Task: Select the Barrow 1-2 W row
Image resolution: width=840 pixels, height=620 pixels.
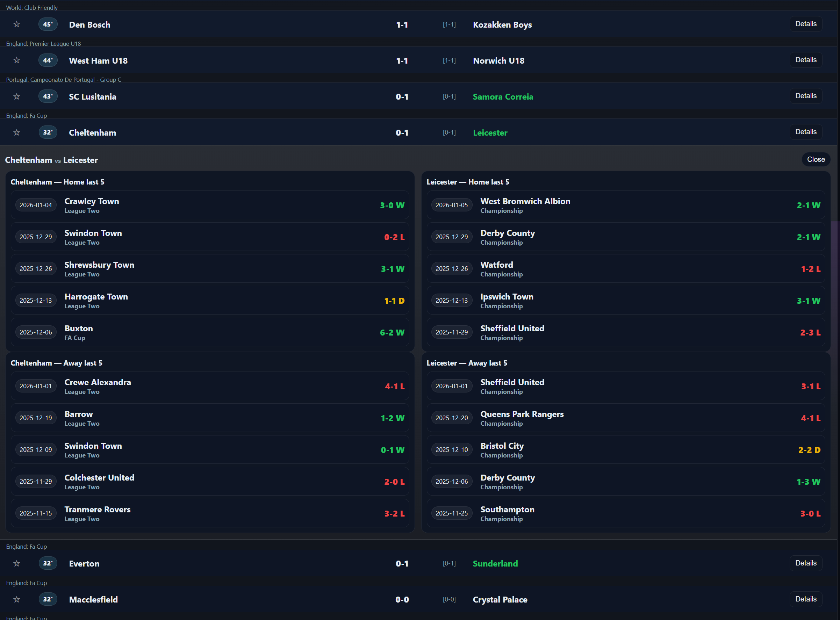Action: coord(210,418)
